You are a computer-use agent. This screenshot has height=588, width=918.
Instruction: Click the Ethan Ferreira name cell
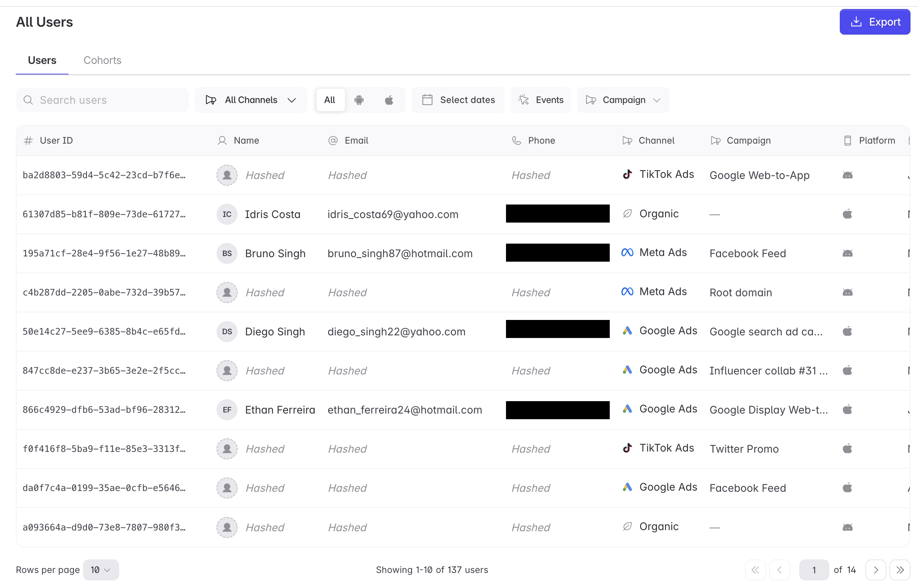point(280,410)
